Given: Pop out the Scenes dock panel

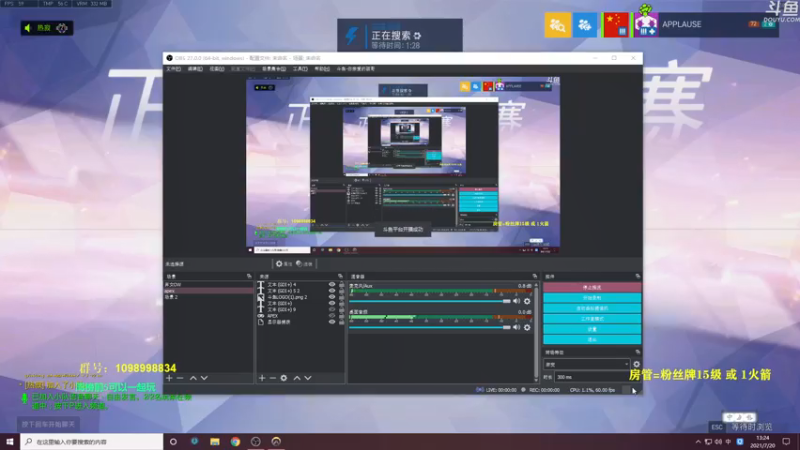Looking at the screenshot, I should (x=249, y=276).
